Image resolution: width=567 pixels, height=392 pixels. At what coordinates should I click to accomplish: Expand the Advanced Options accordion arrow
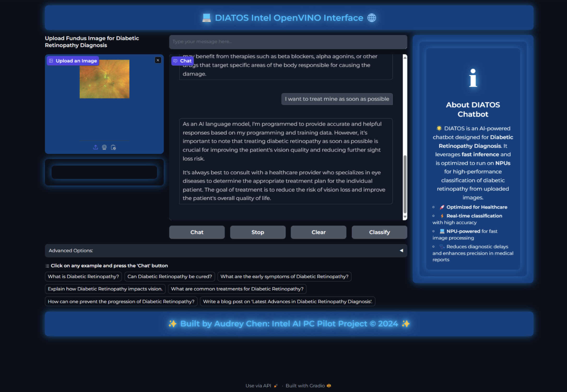[401, 251]
